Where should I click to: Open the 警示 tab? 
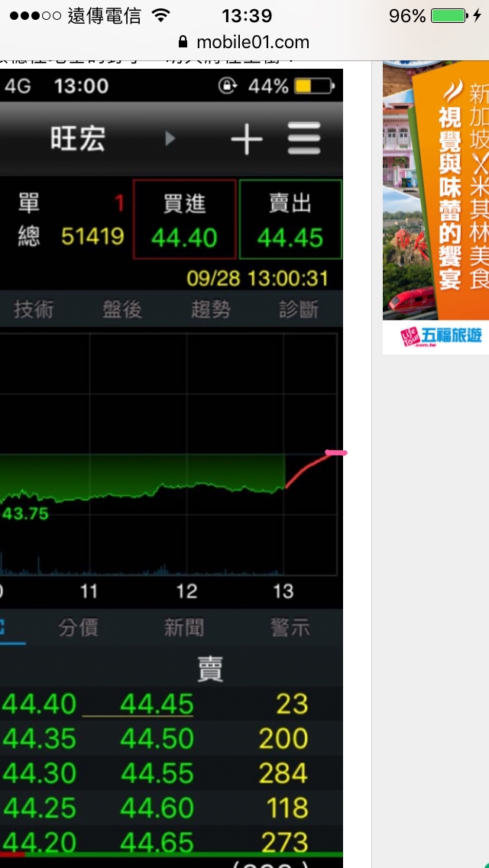point(290,628)
